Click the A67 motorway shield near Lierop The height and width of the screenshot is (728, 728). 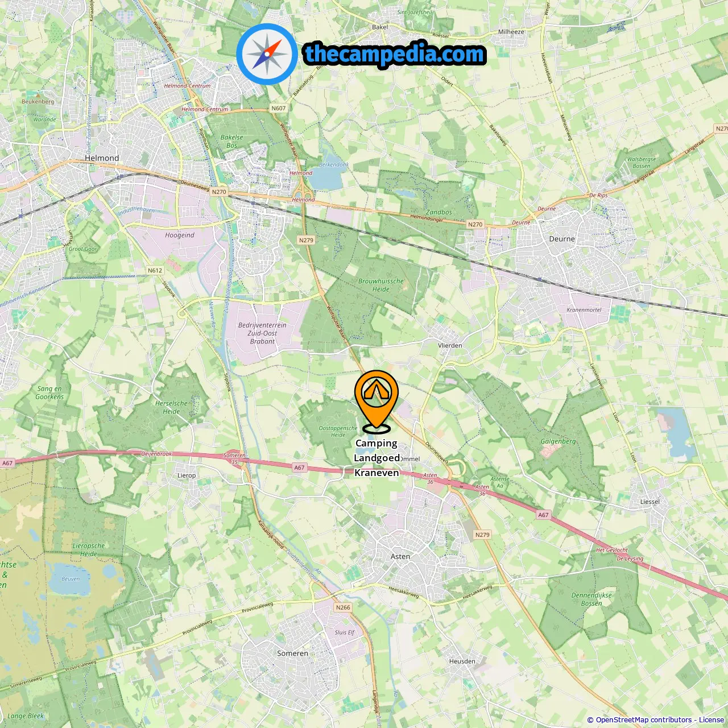point(300,468)
